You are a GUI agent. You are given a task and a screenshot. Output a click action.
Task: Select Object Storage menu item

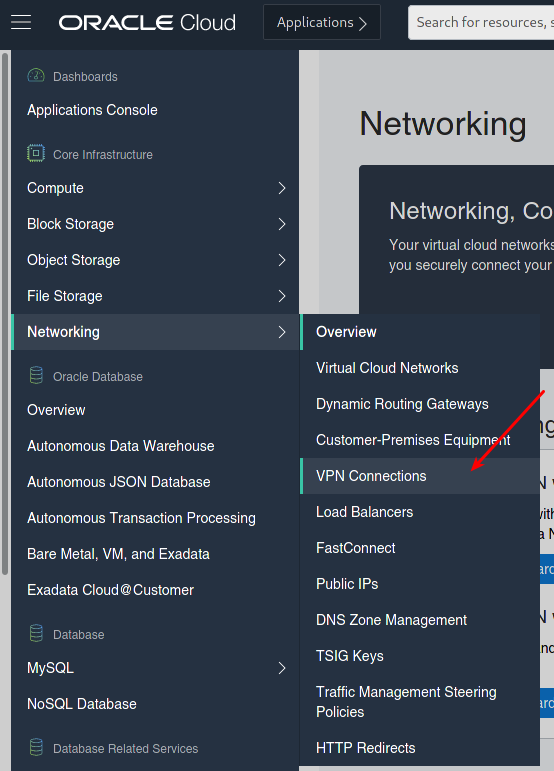(155, 260)
